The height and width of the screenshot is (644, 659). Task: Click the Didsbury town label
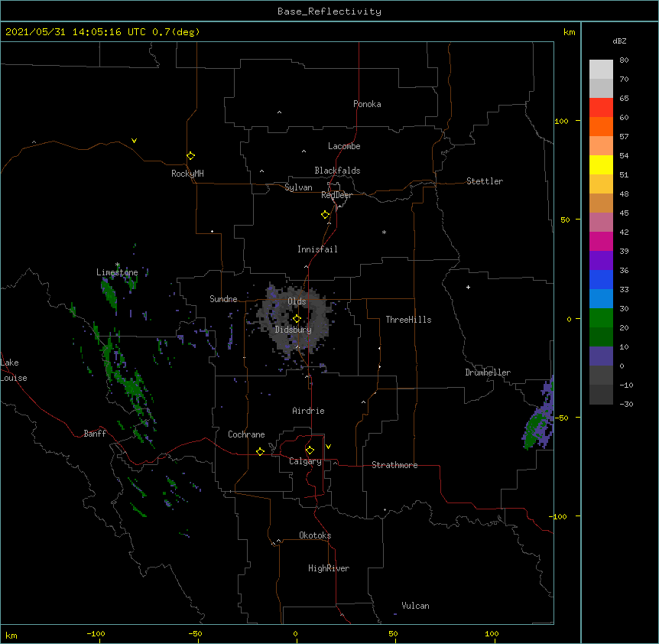293,330
